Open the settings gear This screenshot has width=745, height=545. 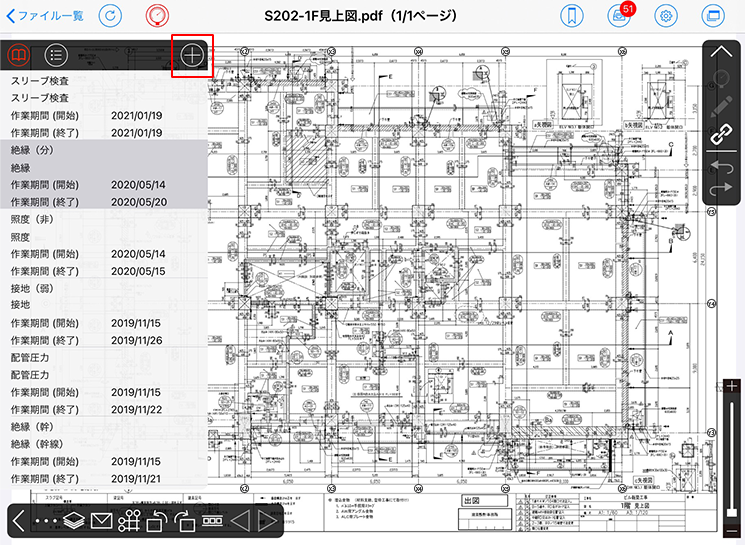[x=664, y=16]
